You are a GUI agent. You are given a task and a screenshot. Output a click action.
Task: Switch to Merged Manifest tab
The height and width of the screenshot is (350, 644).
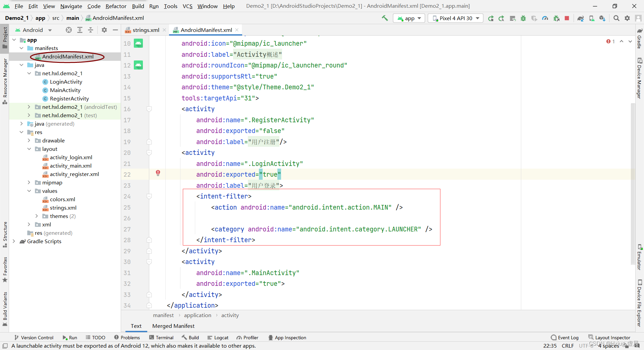173,326
